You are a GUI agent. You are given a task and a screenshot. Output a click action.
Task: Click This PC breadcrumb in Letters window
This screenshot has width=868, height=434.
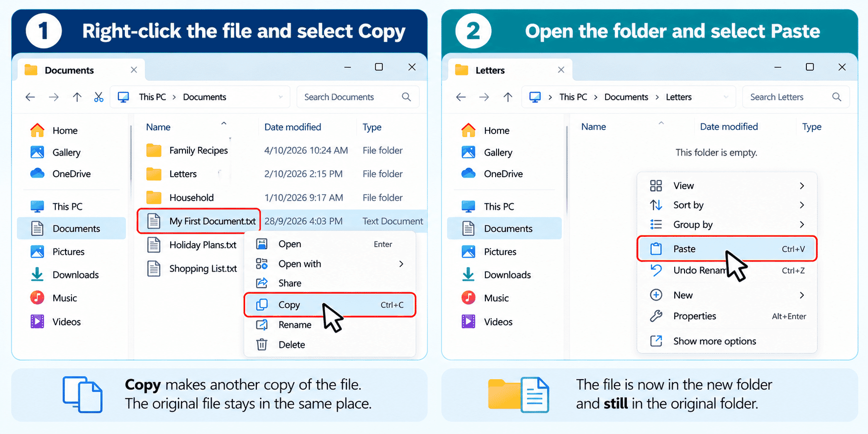click(x=573, y=97)
